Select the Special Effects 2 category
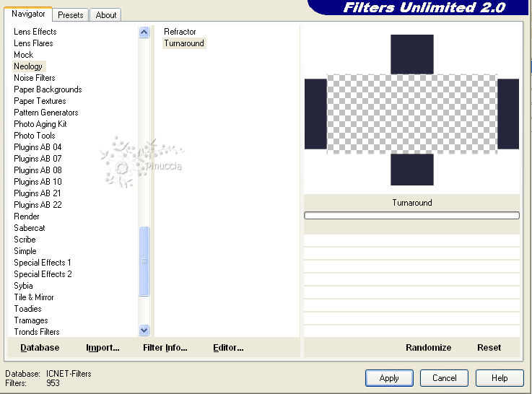 [x=43, y=273]
